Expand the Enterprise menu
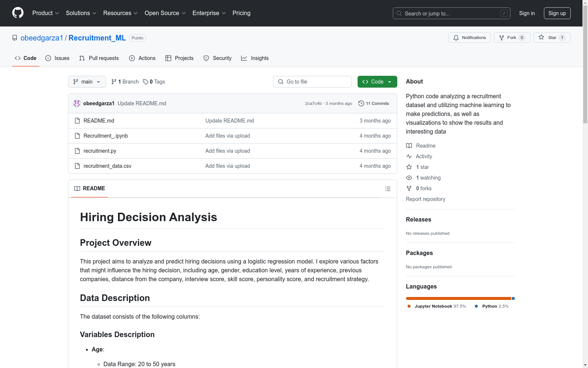Image resolution: width=588 pixels, height=368 pixels. point(209,13)
